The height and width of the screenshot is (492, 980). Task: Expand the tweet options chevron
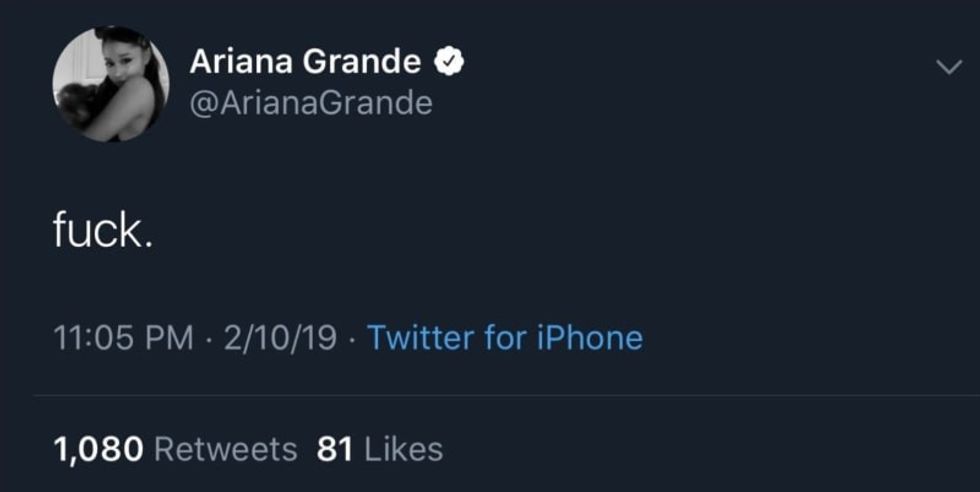tap(946, 68)
